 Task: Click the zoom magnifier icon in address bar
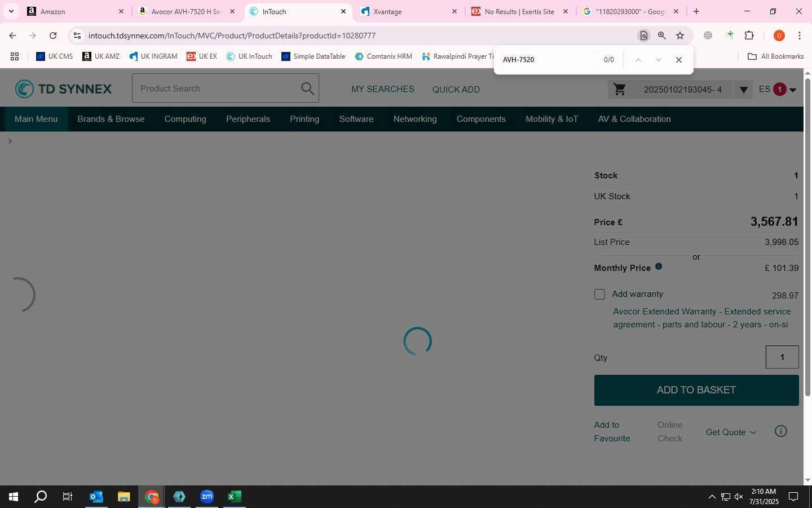pos(662,36)
